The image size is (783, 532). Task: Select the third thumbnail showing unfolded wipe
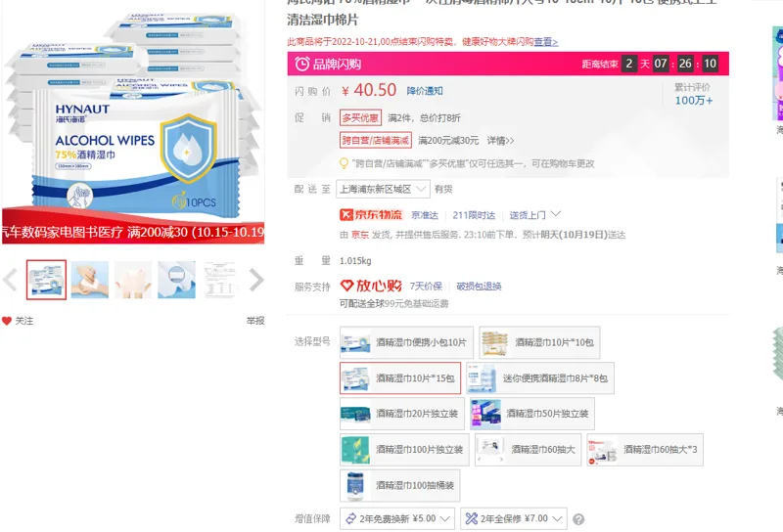pyautogui.click(x=133, y=280)
